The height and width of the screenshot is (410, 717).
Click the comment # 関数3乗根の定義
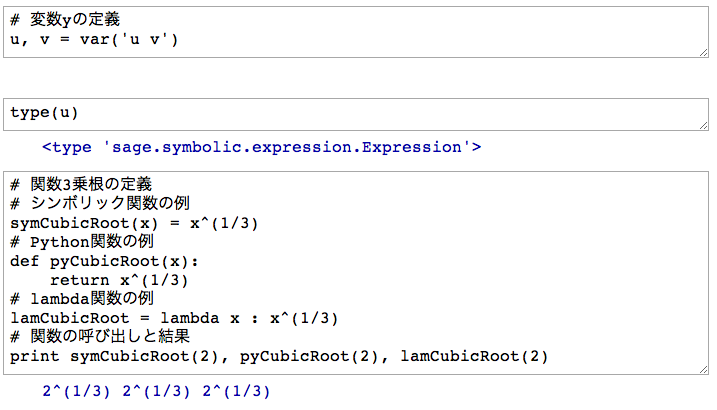pos(81,184)
